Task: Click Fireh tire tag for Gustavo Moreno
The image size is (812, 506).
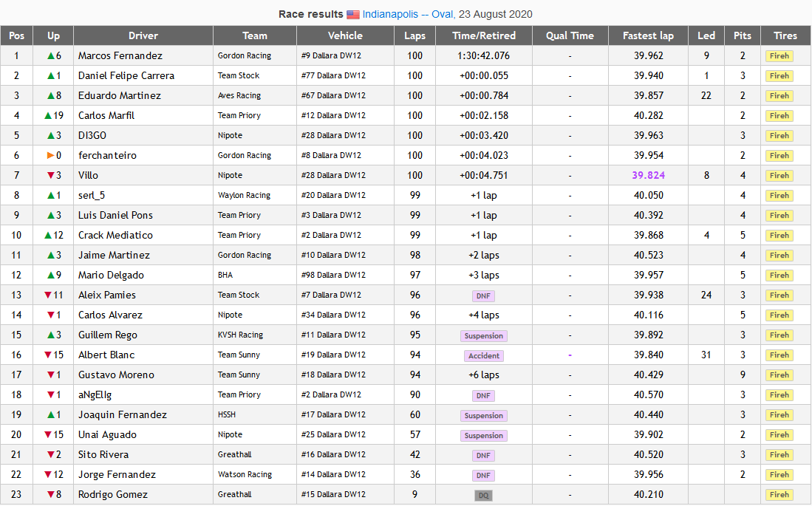Action: tap(779, 375)
